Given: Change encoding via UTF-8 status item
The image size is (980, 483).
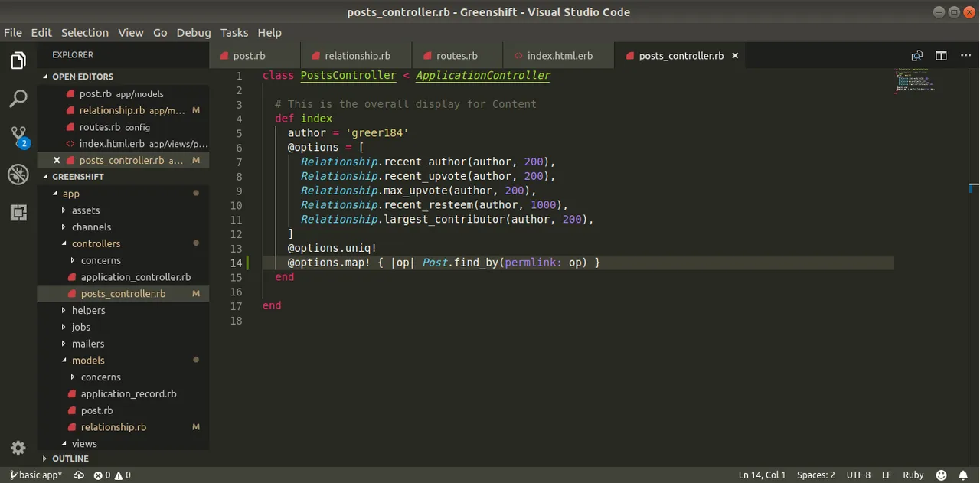Looking at the screenshot, I should [x=858, y=475].
